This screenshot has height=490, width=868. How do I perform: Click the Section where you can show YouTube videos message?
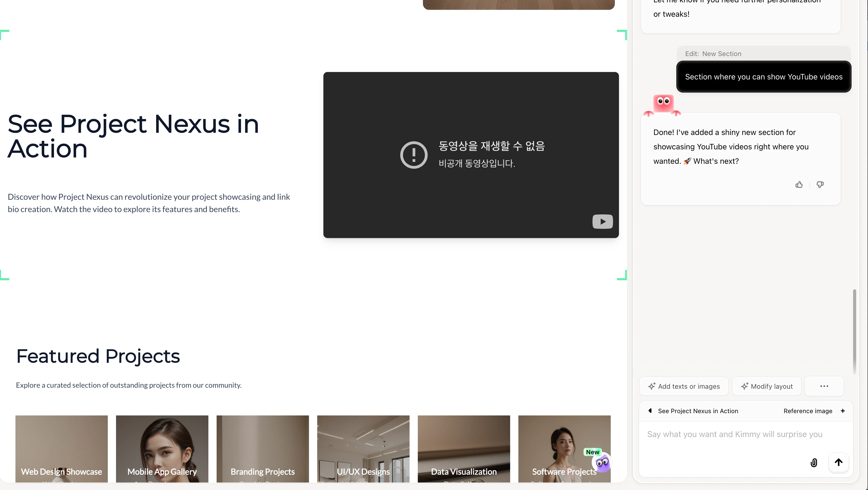764,77
